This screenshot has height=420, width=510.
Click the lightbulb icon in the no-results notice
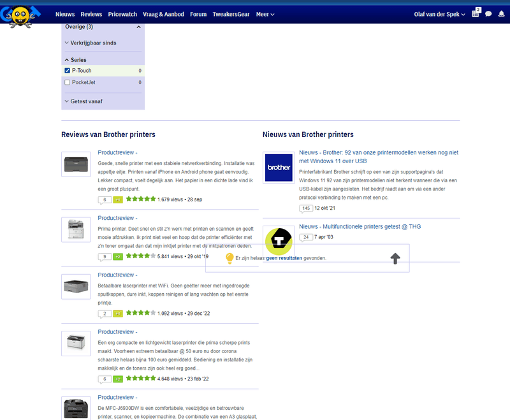tap(229, 258)
